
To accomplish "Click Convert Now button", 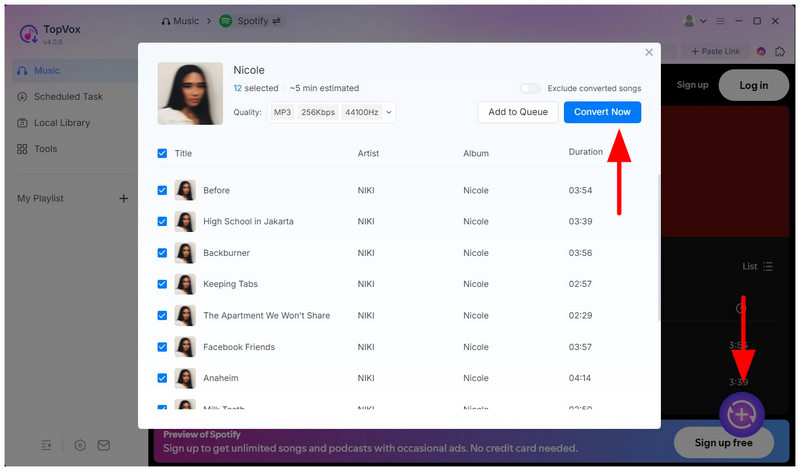I will point(602,112).
